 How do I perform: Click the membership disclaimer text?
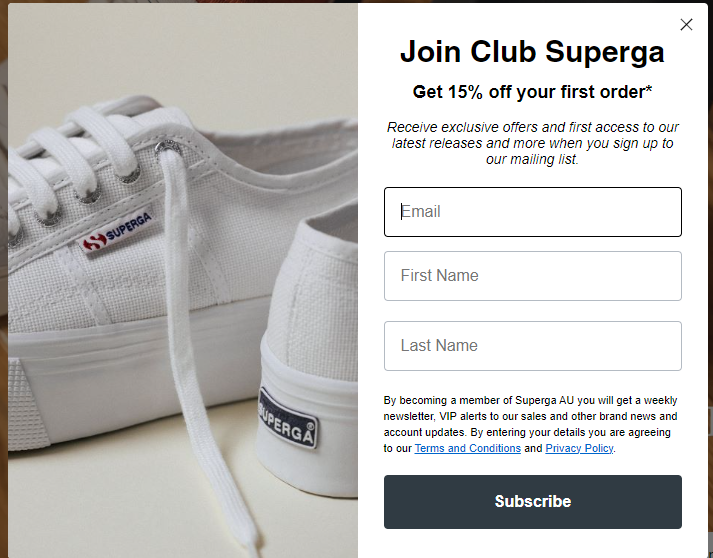coord(530,416)
